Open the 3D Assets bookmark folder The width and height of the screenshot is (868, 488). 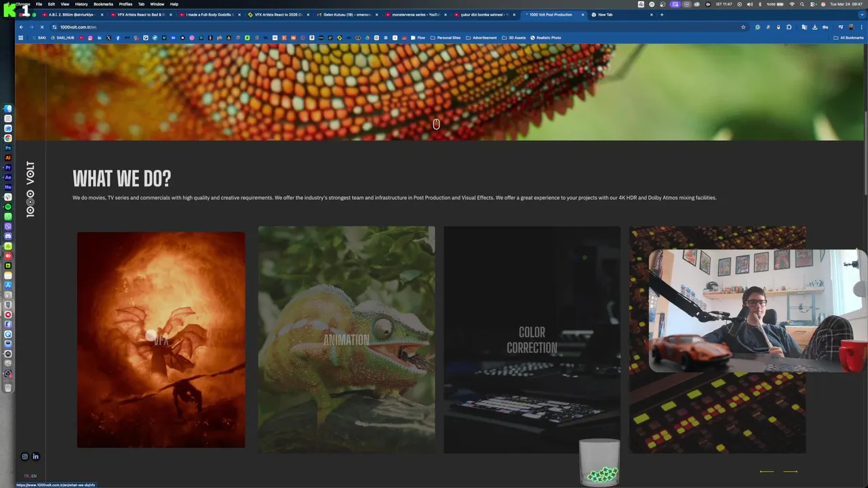[514, 38]
